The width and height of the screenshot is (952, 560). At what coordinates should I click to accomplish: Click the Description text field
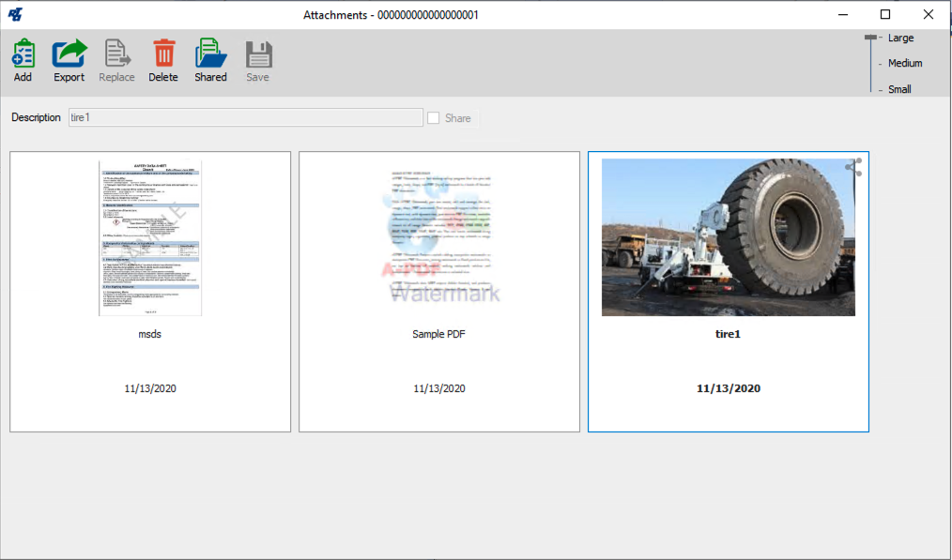point(245,117)
